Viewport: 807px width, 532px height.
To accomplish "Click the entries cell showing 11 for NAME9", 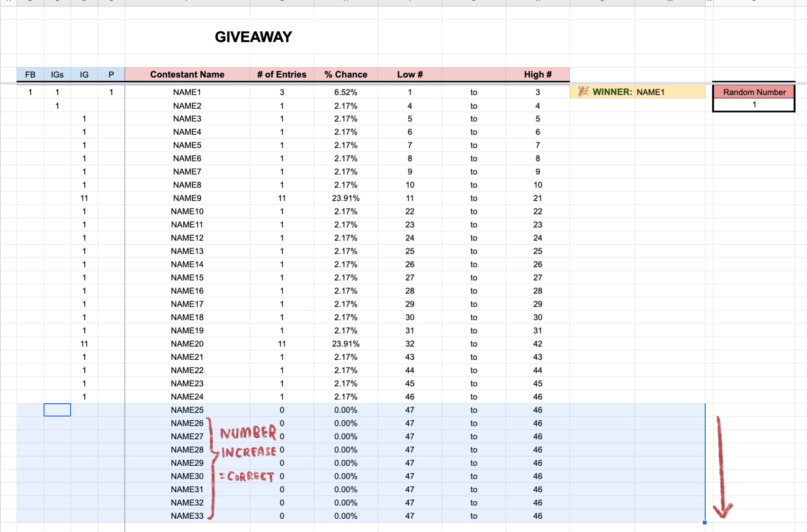I will (282, 198).
